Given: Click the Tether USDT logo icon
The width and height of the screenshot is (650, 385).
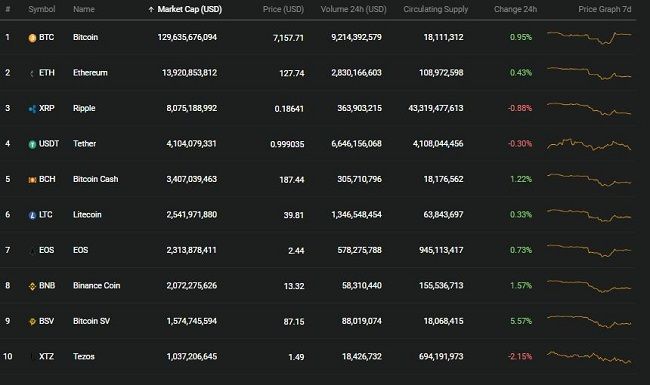Looking at the screenshot, I should (32, 145).
